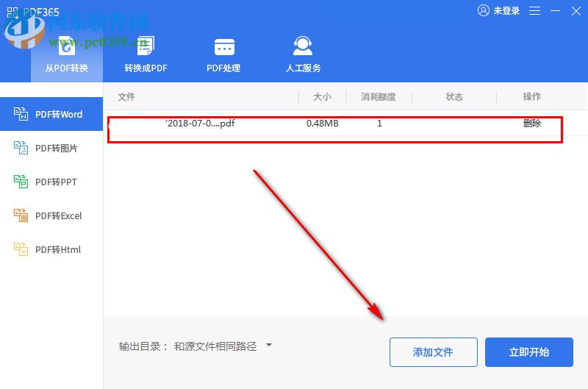The height and width of the screenshot is (389, 588).
Task: Select the 2018-07-0....pdf file name
Action: click(x=199, y=124)
